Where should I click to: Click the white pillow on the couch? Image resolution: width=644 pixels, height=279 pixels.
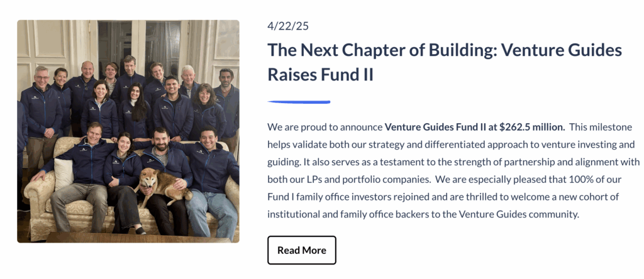64,173
